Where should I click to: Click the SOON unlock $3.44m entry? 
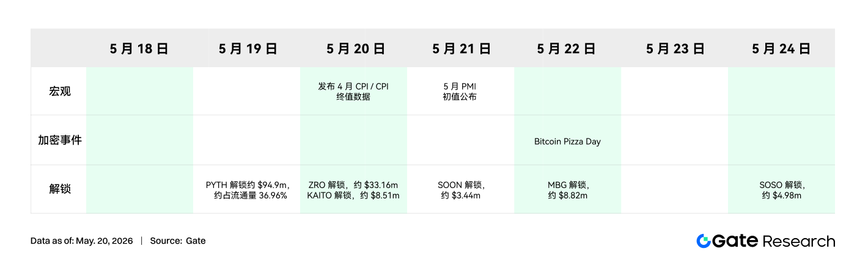click(462, 190)
